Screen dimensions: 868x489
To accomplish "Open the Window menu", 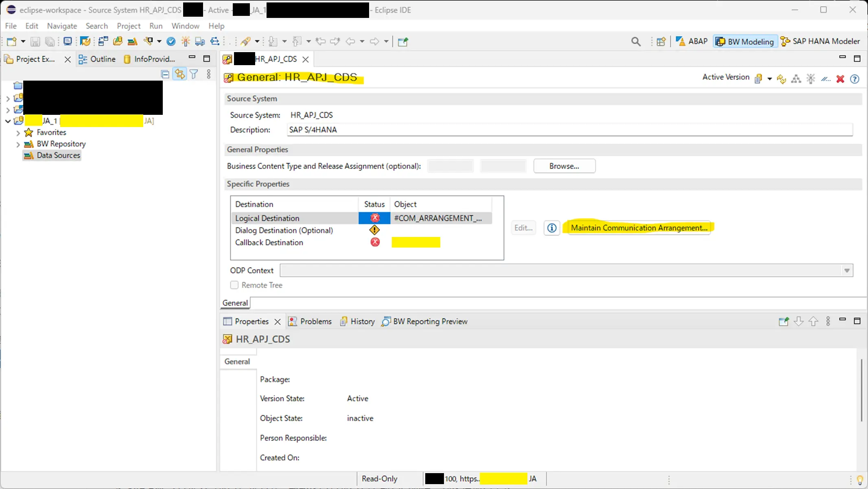I will click(x=185, y=26).
